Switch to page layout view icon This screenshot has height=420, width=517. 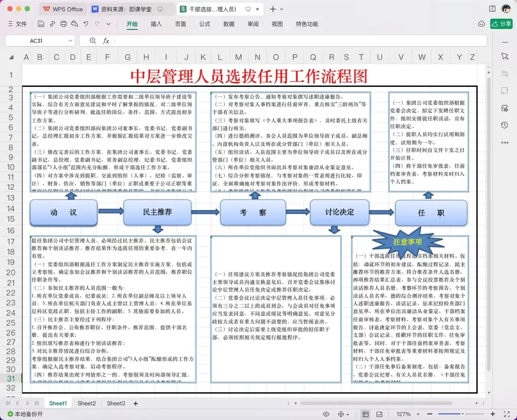[379, 414]
